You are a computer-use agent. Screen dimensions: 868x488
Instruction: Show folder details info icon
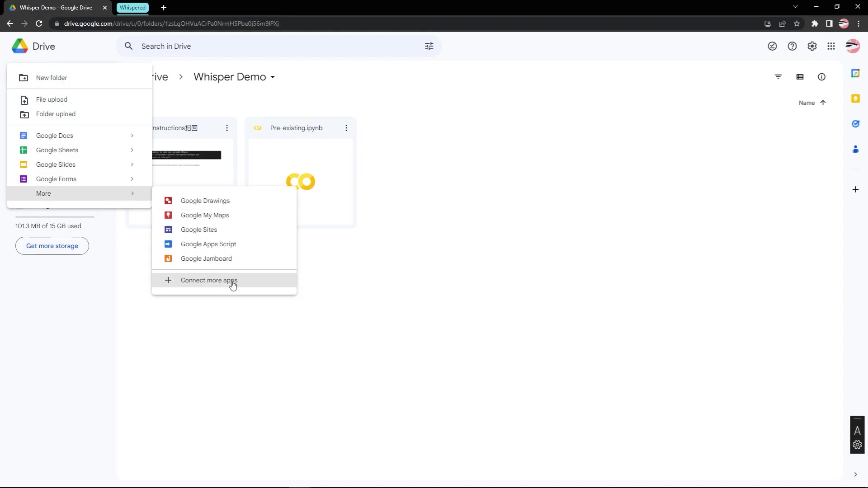[x=821, y=77]
